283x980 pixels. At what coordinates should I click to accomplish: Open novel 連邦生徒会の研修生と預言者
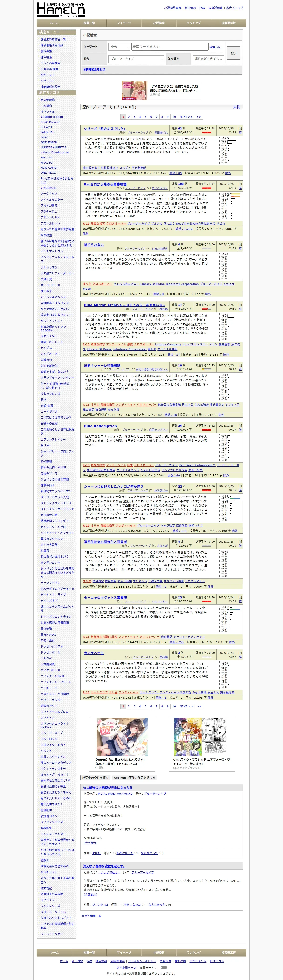[x=106, y=542]
